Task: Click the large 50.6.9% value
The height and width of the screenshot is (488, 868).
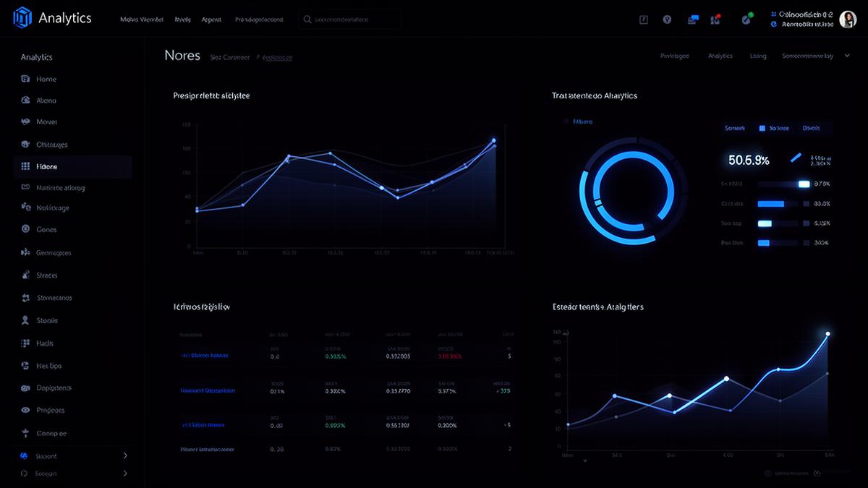Action: [749, 160]
